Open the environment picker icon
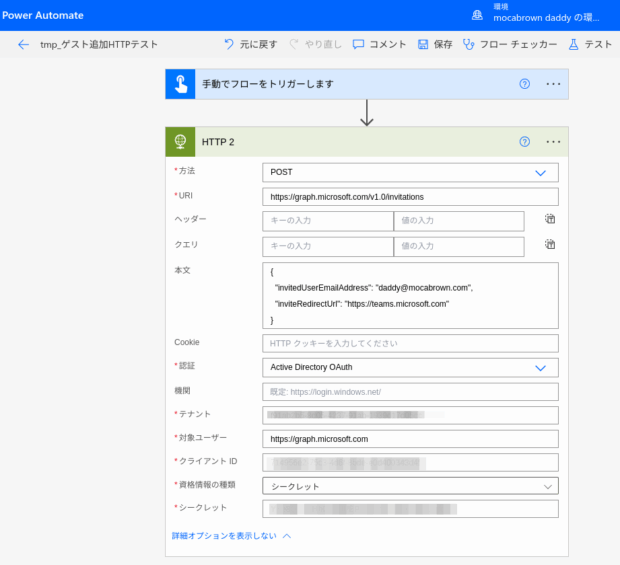Viewport: 620px width, 565px height. 477,15
